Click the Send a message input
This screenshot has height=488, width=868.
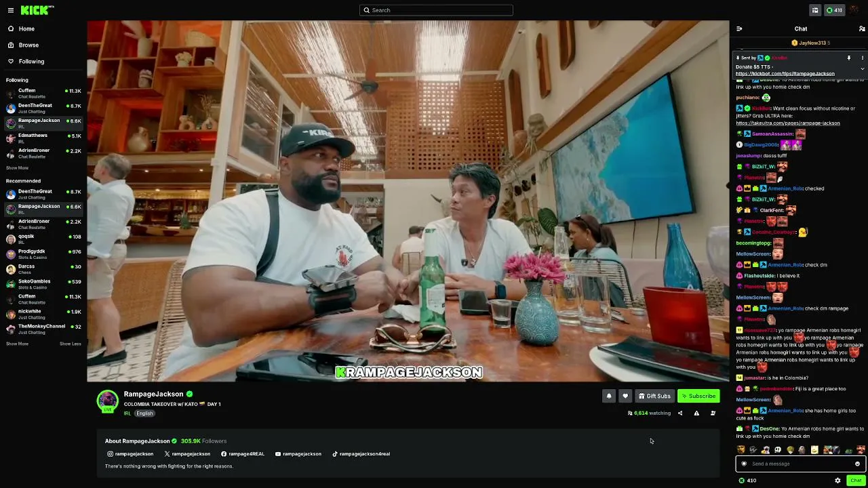point(800,464)
